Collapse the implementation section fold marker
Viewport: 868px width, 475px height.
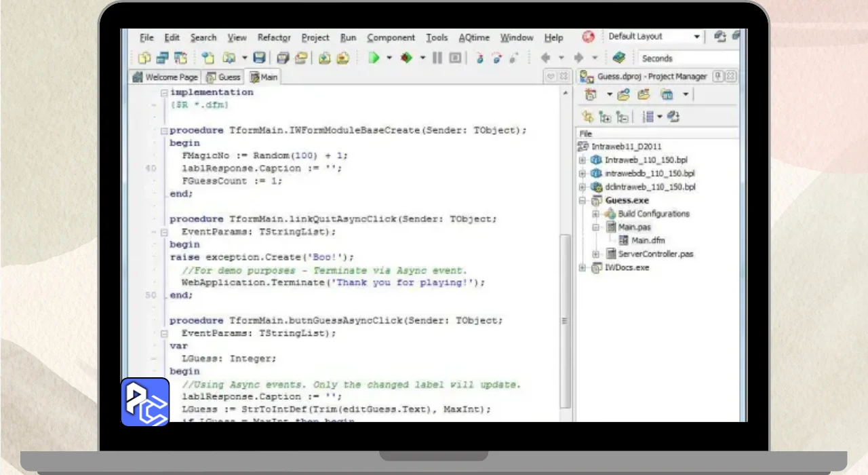(x=163, y=92)
